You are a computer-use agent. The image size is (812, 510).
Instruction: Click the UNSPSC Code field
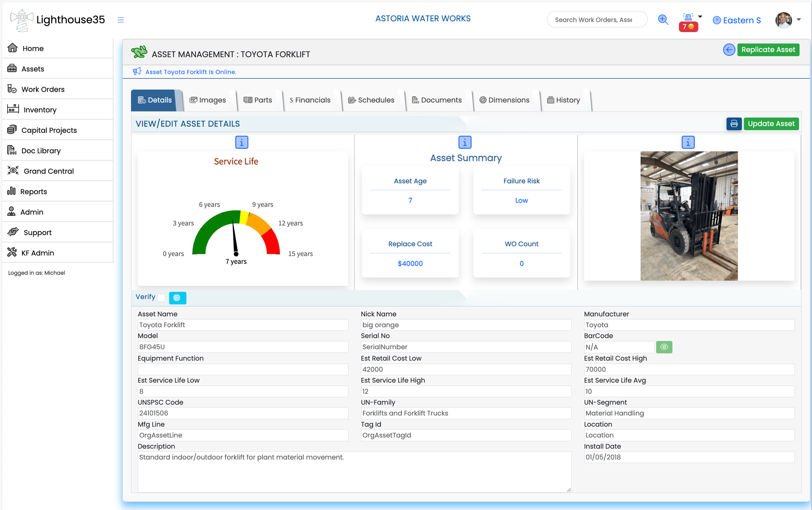pyautogui.click(x=243, y=413)
